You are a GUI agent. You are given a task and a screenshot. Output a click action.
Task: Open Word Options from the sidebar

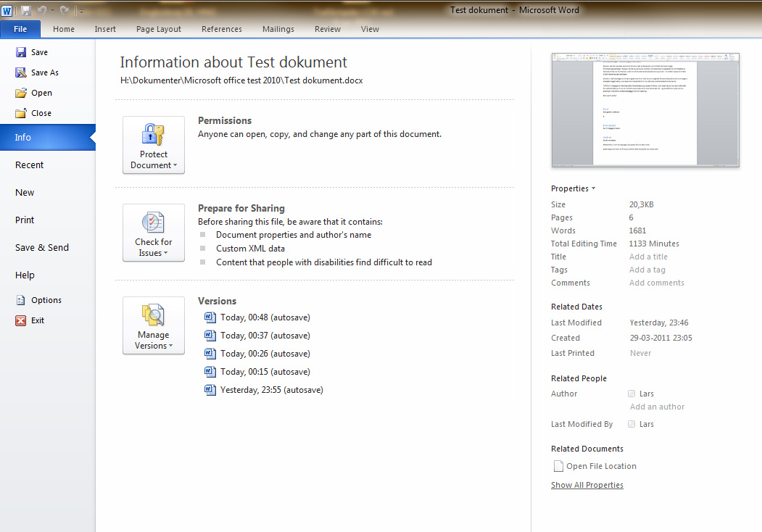(21, 300)
